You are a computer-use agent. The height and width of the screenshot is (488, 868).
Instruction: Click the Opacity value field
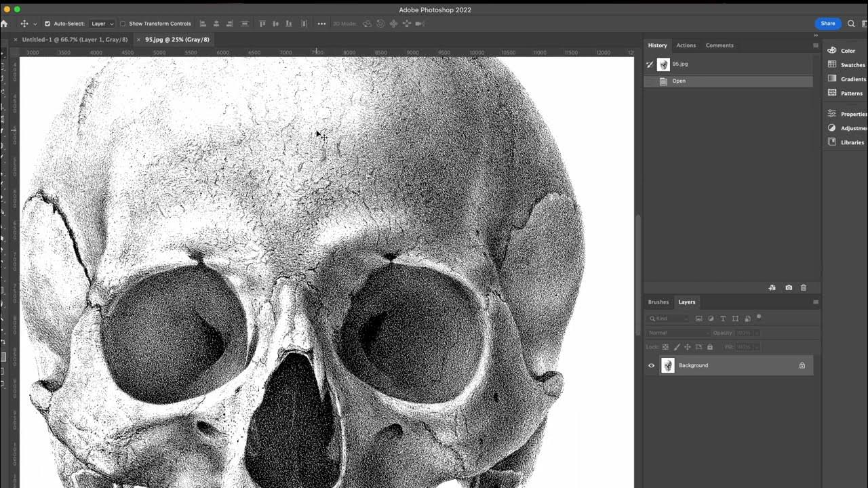tap(744, 333)
